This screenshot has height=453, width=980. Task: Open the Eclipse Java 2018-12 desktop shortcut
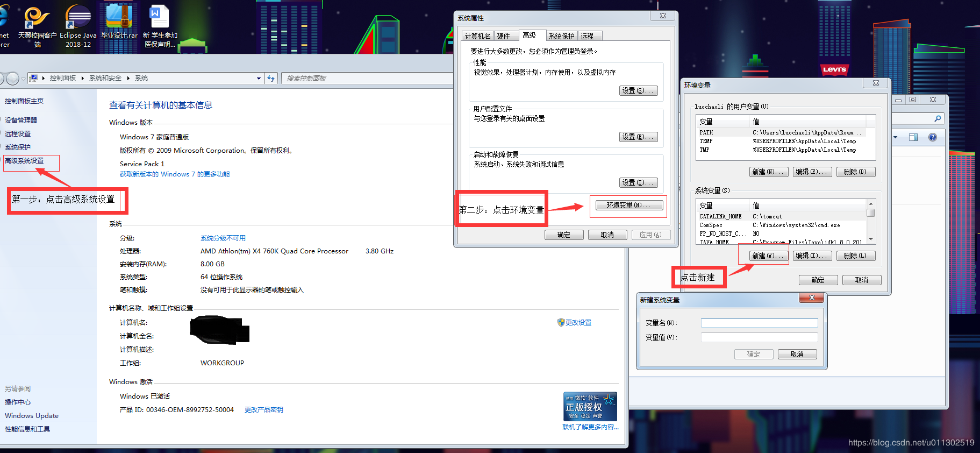[78, 26]
